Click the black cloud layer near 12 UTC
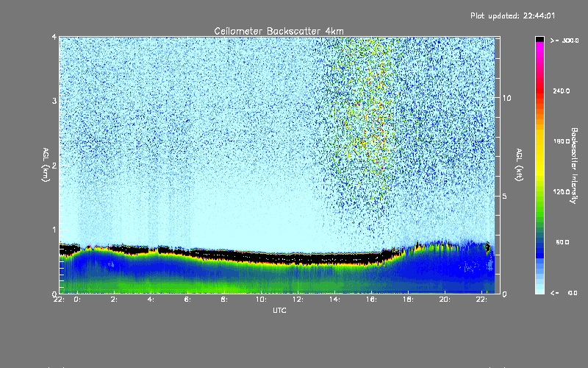Screen dimensions: 588x368 click(298, 258)
